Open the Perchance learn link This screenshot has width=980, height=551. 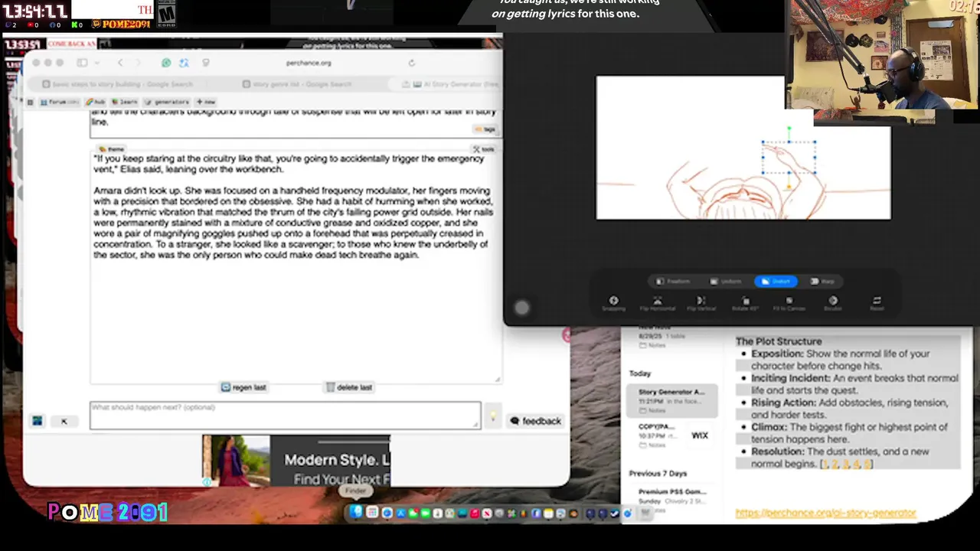(x=125, y=102)
